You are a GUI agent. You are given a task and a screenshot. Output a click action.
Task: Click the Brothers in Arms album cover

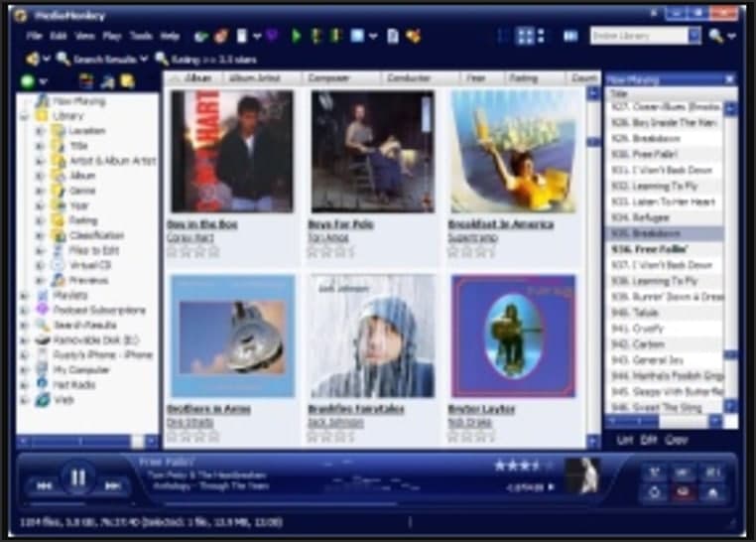[x=232, y=337]
